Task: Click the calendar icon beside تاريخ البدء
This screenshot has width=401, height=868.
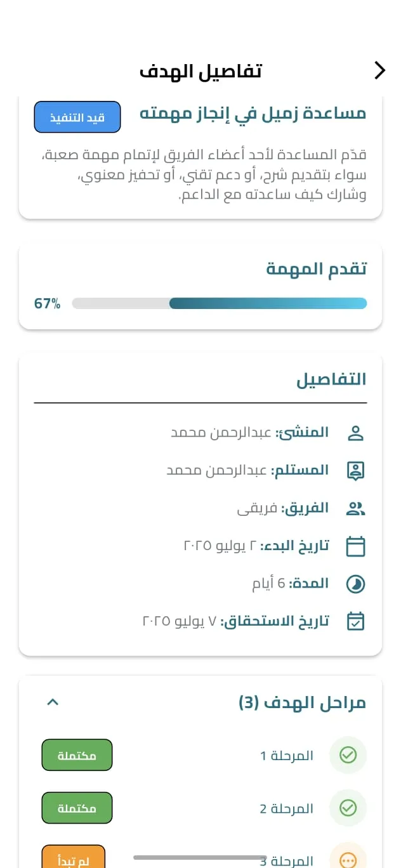Action: click(x=356, y=546)
